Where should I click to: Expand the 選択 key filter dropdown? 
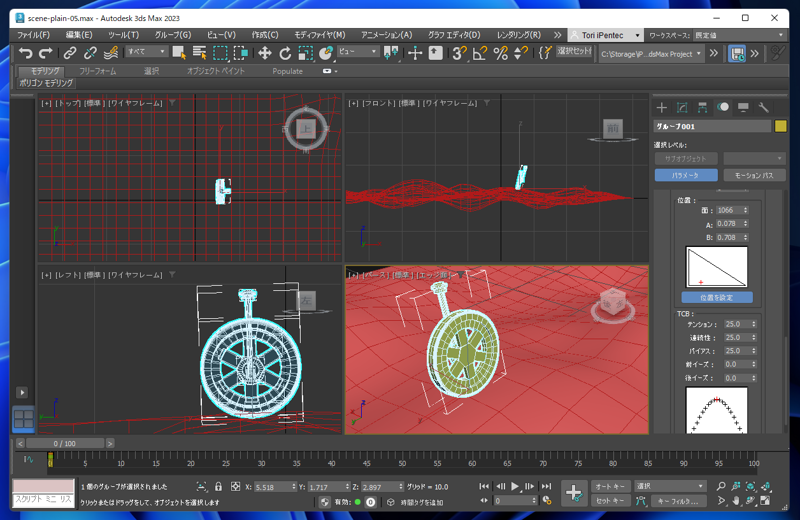(670, 486)
